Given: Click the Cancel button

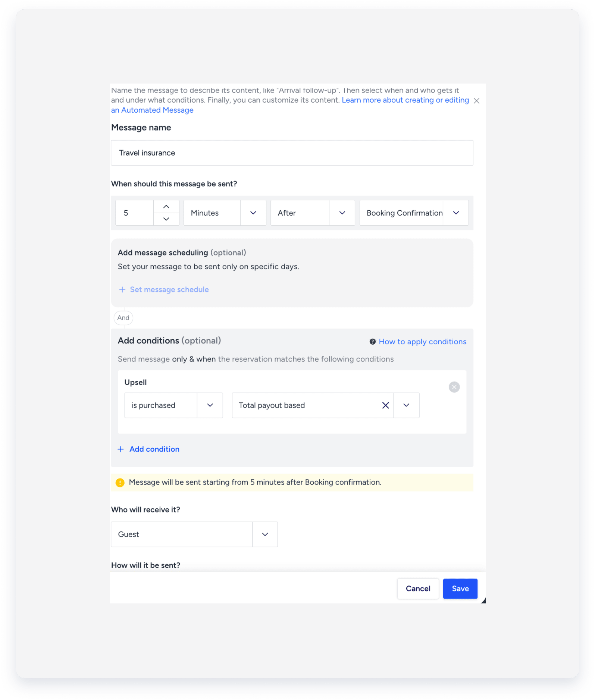Looking at the screenshot, I should (x=418, y=589).
